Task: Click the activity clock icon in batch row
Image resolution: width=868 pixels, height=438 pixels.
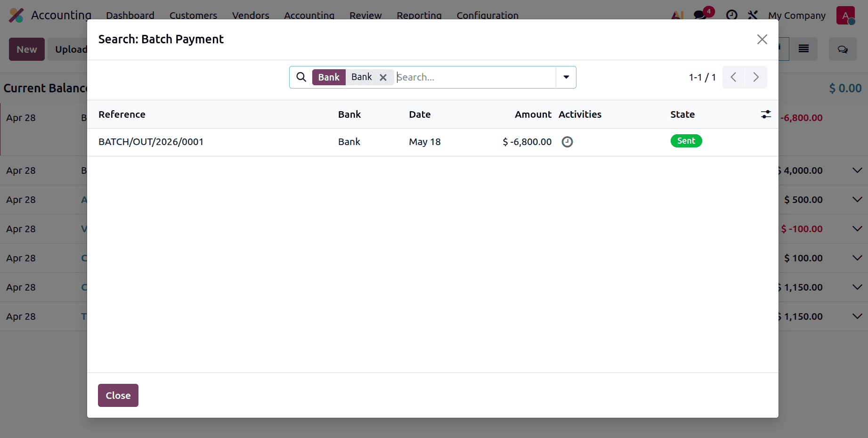Action: [x=567, y=142]
